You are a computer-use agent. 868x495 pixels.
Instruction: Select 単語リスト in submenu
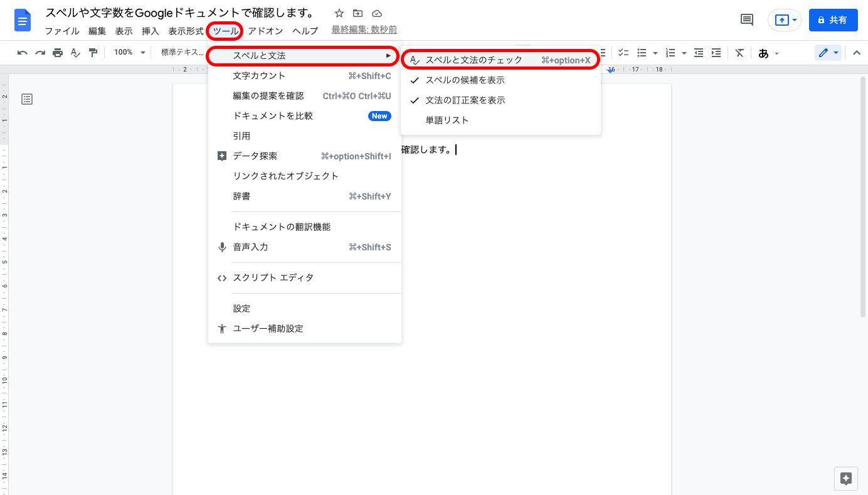point(500,120)
